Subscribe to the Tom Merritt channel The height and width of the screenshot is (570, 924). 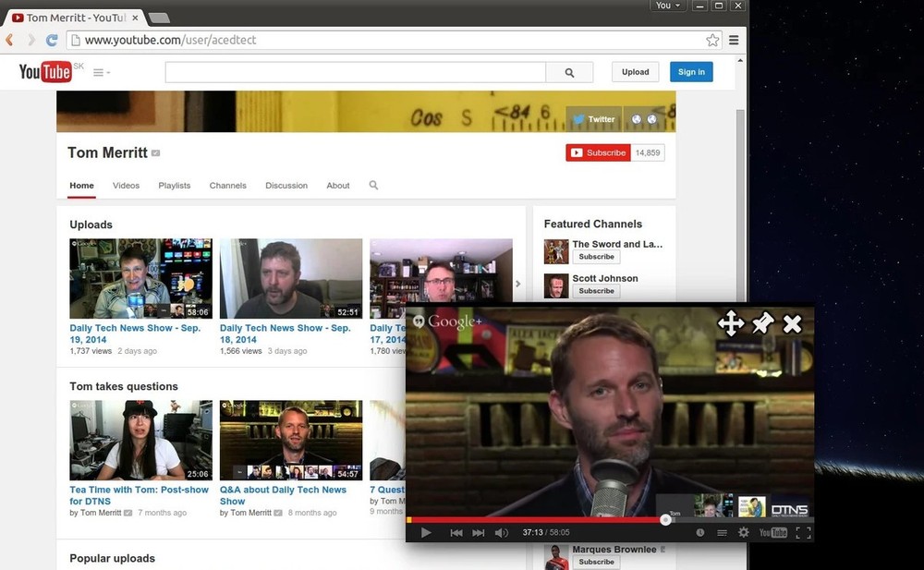(x=598, y=152)
